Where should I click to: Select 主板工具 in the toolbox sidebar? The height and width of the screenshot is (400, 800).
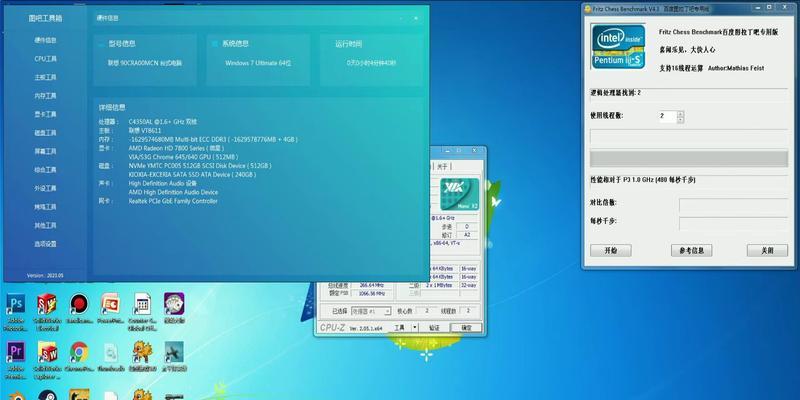(x=45, y=78)
